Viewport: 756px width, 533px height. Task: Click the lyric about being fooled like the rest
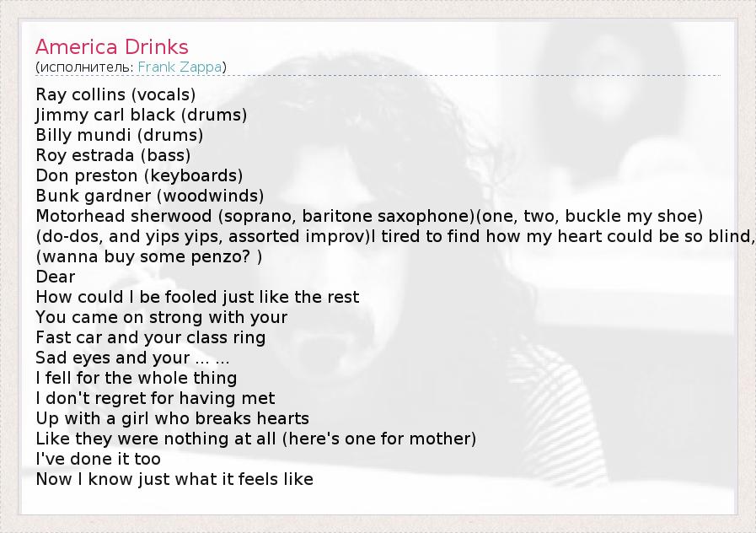197,297
